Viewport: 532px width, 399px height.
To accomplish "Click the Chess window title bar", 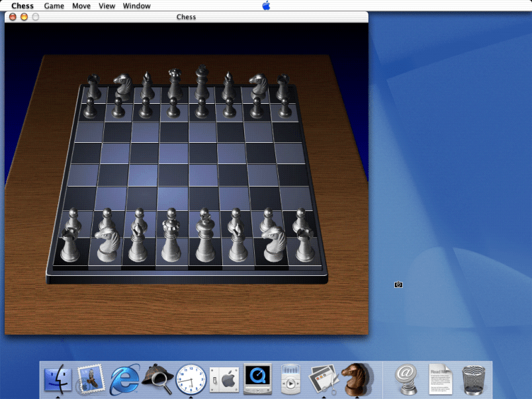I will 186,17.
